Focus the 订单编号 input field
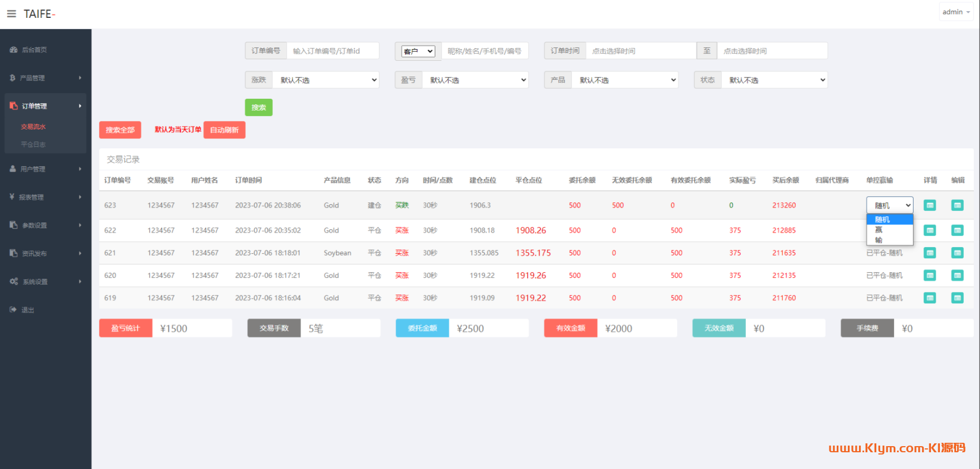The image size is (980, 469). (x=333, y=51)
